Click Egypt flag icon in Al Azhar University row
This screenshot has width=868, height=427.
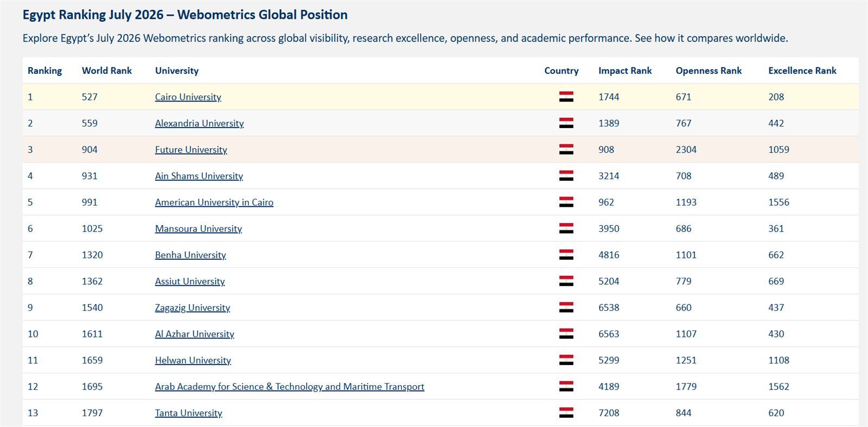(x=566, y=334)
